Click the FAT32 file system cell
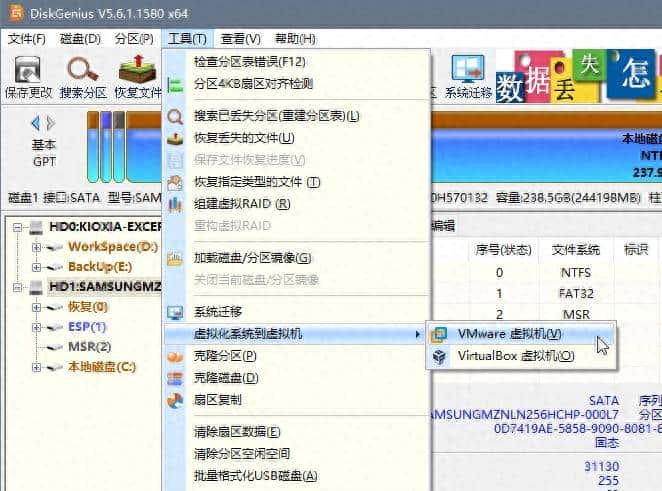 pos(576,293)
